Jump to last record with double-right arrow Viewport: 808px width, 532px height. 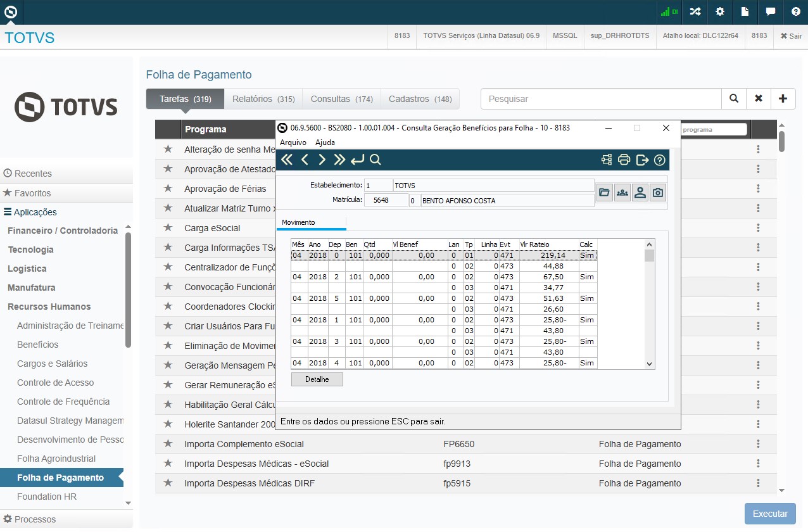click(x=339, y=160)
